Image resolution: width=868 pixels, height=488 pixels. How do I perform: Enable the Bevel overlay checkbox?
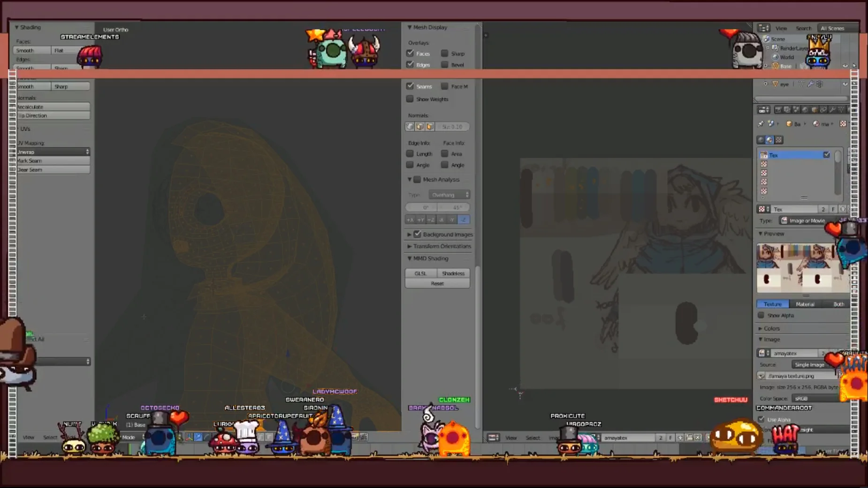(444, 64)
